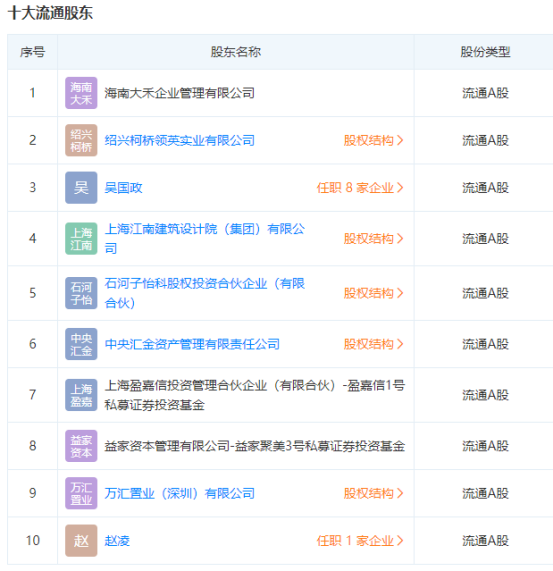The width and height of the screenshot is (553, 571).
Task: Click the 上海江南 green logo icon
Action: coord(81,239)
